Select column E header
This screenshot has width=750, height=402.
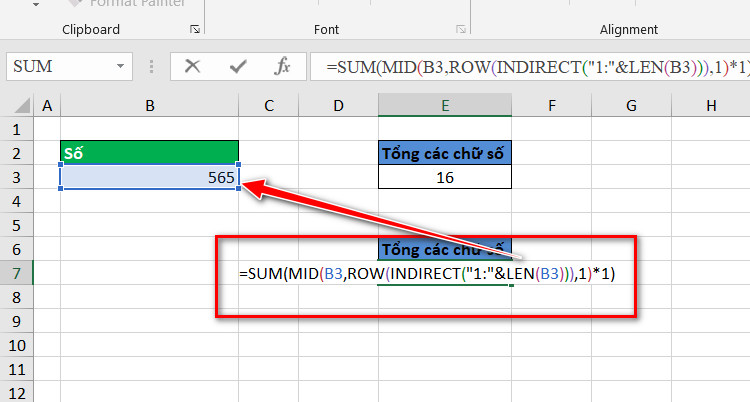(445, 106)
